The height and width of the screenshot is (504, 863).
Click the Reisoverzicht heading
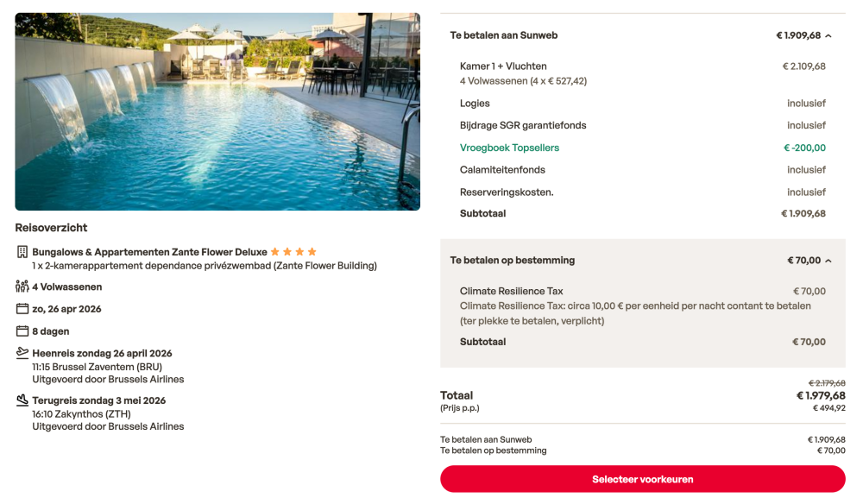pyautogui.click(x=51, y=228)
